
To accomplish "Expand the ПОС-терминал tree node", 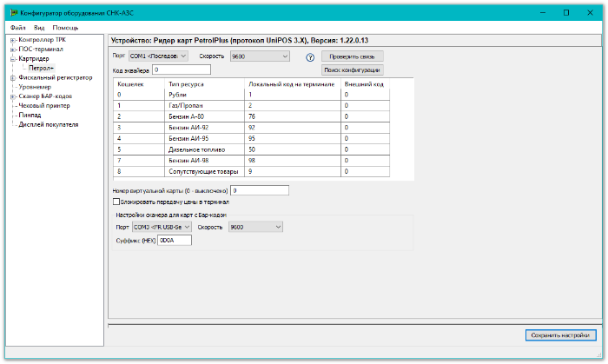I will [x=12, y=50].
